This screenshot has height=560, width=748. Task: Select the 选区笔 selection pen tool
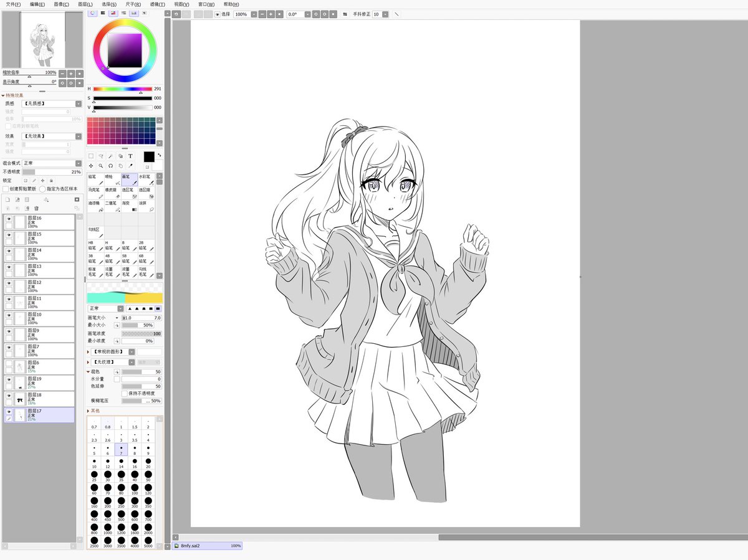[x=129, y=192]
